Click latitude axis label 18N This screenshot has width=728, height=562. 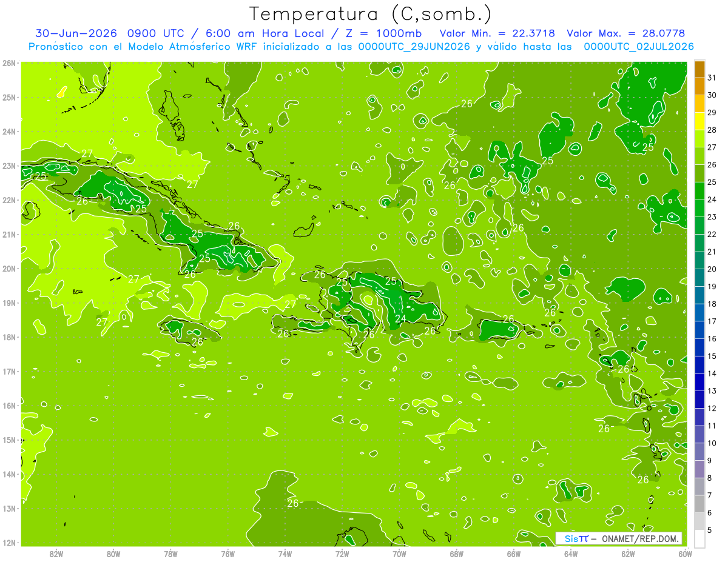tap(9, 337)
